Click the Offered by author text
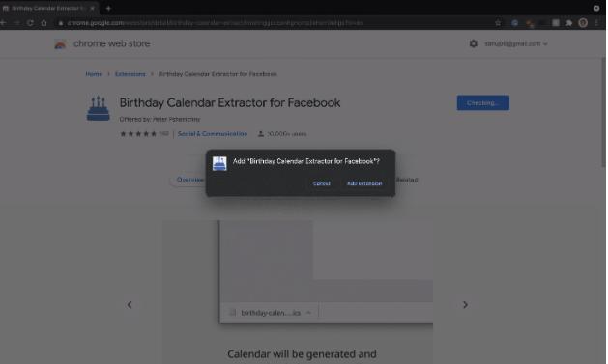 (x=159, y=120)
